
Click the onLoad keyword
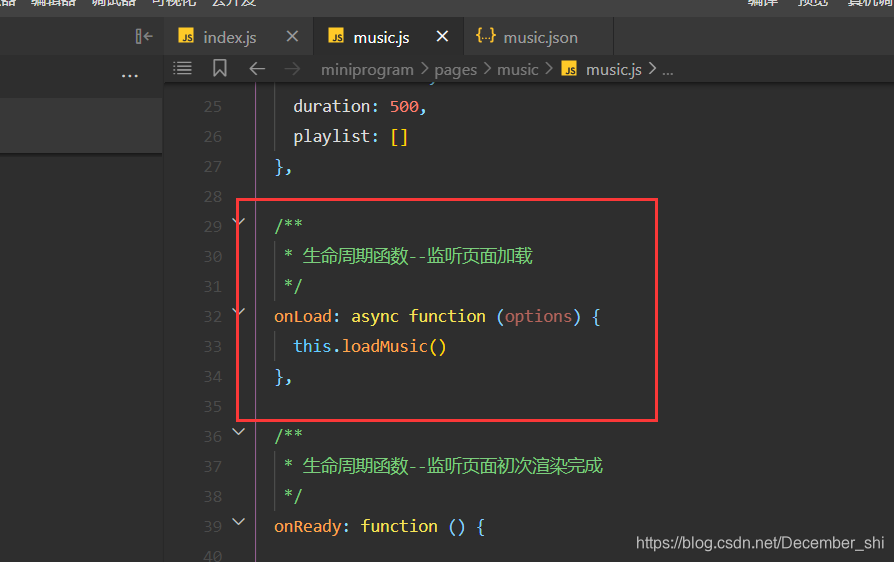point(303,316)
